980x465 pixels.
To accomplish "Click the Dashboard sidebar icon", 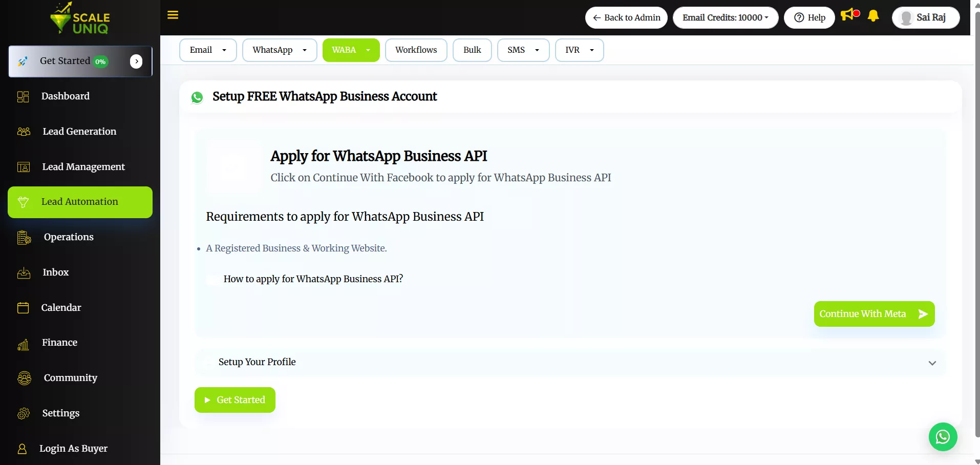I will 23,97.
